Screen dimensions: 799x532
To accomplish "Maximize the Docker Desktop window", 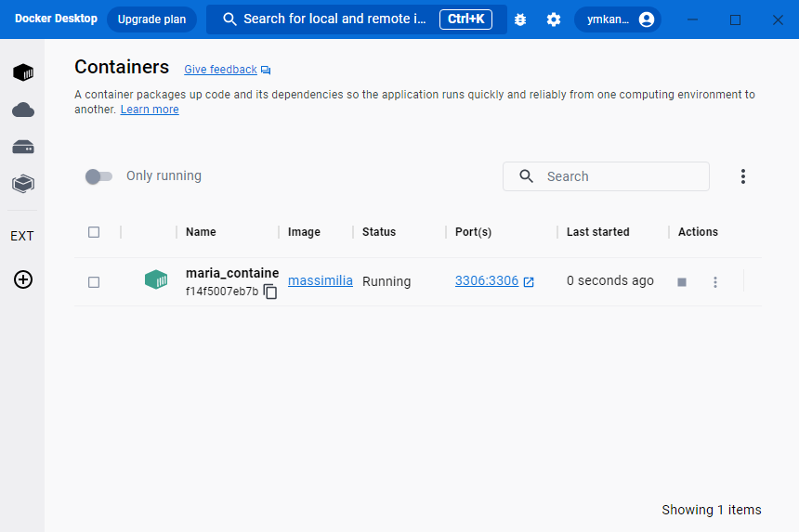I will click(735, 19).
